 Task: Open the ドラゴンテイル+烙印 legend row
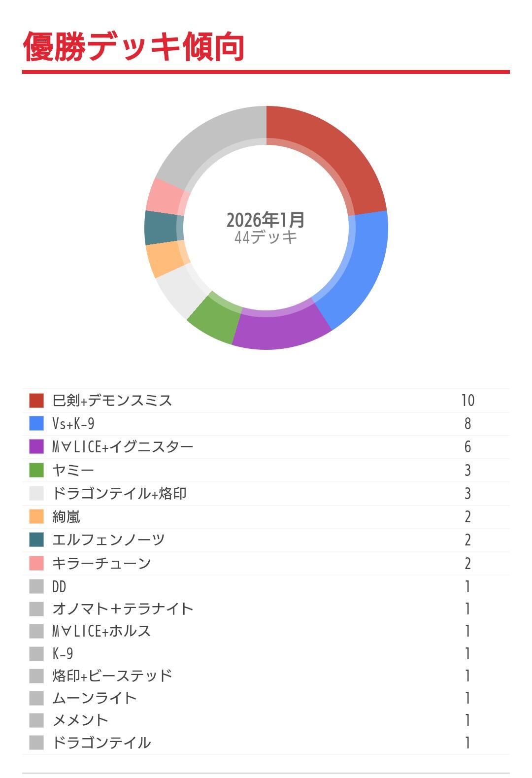(266, 494)
